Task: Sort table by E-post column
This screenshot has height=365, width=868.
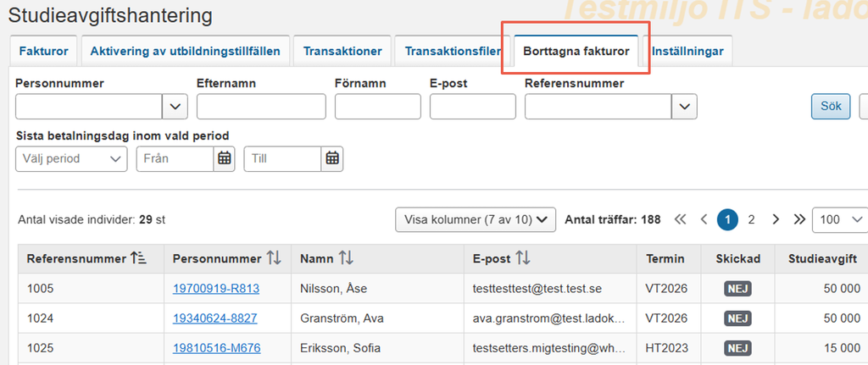Action: point(523,259)
